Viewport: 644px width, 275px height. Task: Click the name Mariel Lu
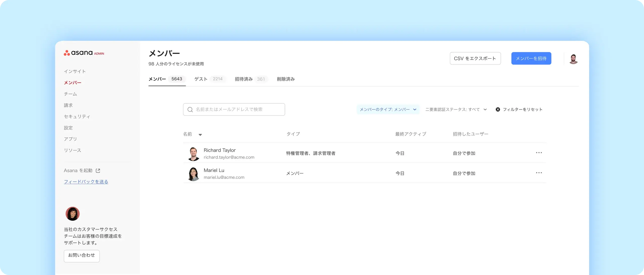click(214, 170)
